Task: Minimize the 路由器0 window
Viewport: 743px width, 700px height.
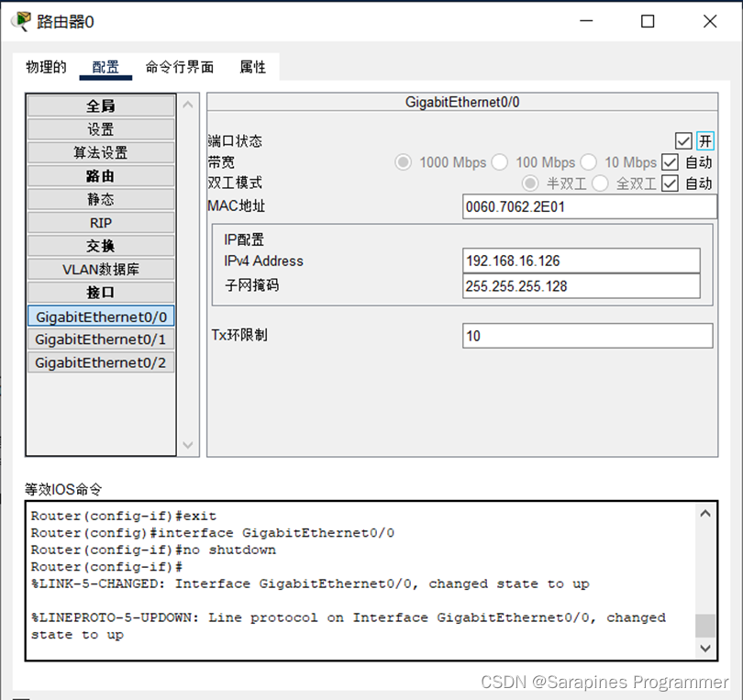Action: pyautogui.click(x=586, y=21)
